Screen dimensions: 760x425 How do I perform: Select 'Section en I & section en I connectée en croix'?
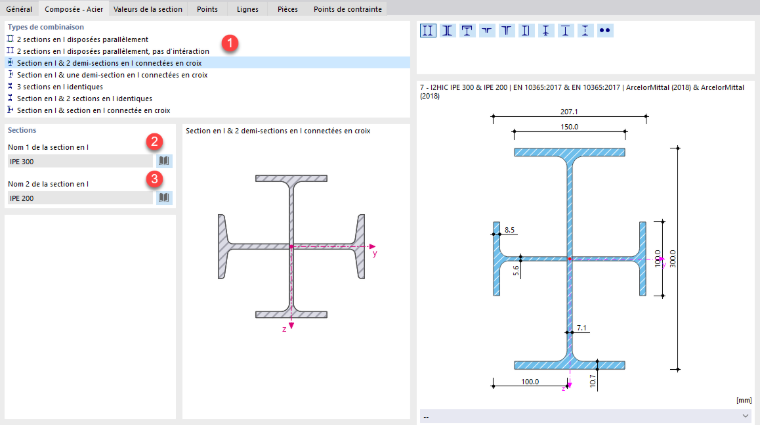click(207, 110)
